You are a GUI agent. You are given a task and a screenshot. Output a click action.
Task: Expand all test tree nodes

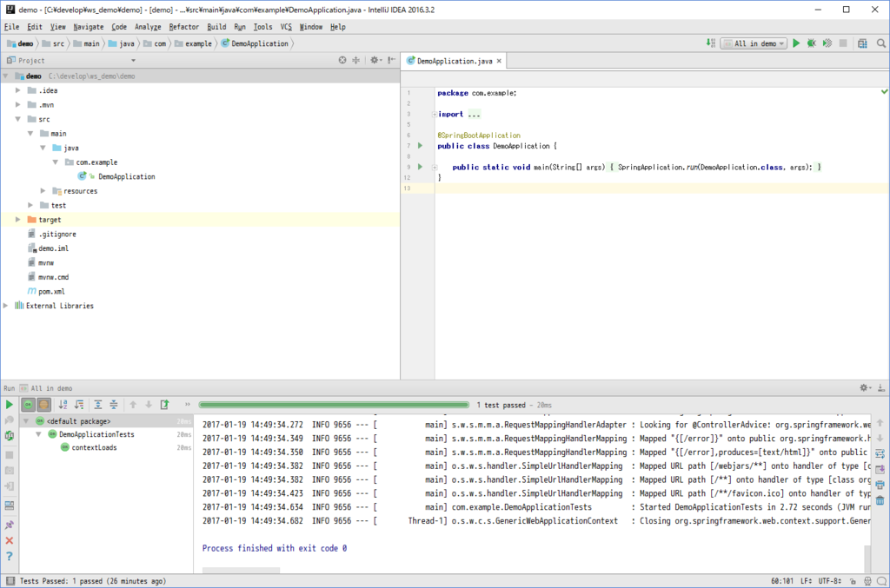[x=98, y=405]
